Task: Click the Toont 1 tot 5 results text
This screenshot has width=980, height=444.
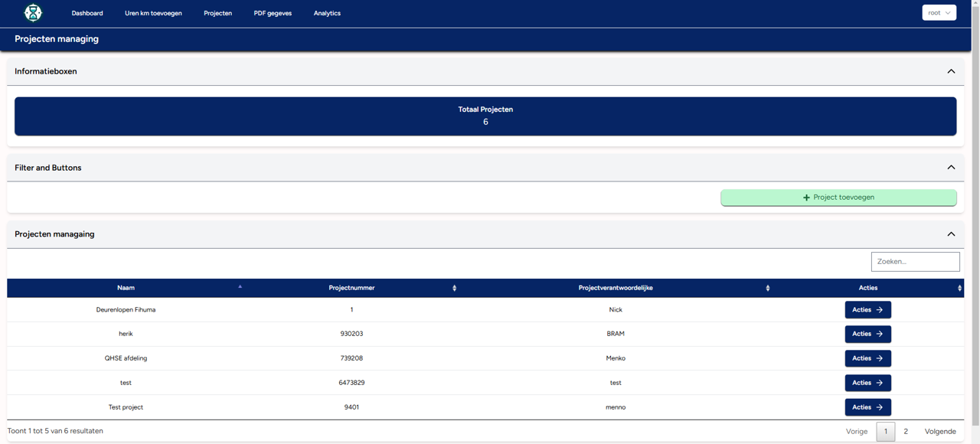Action: coord(55,431)
